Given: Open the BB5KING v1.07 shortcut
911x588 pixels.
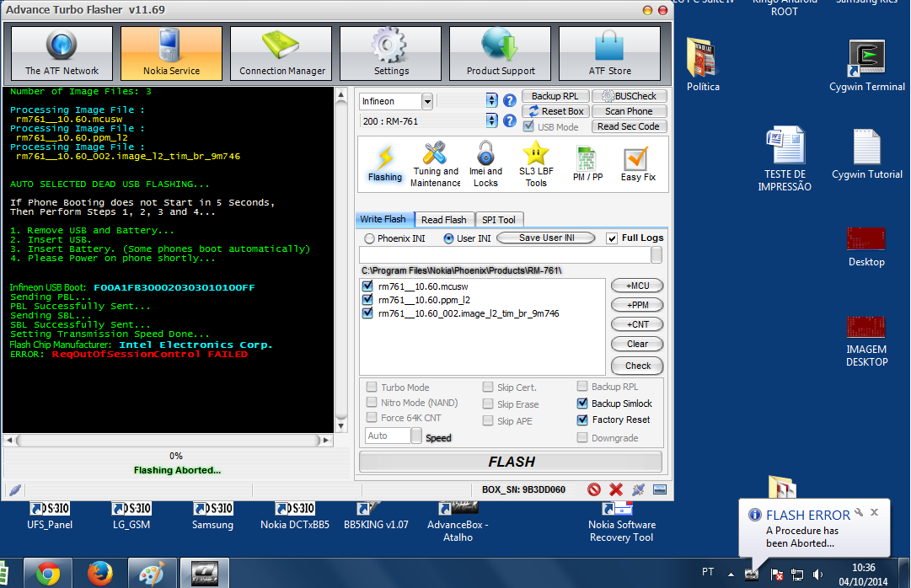Looking at the screenshot, I should pos(376,516).
